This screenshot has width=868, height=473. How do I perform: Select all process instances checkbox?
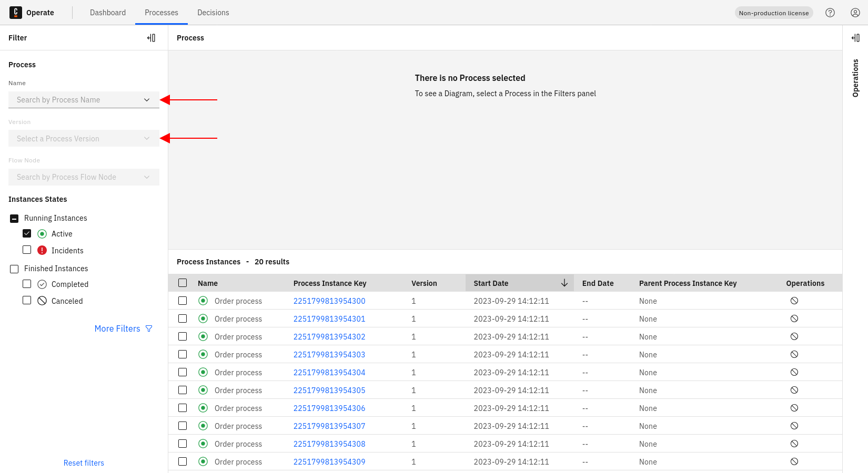tap(183, 283)
